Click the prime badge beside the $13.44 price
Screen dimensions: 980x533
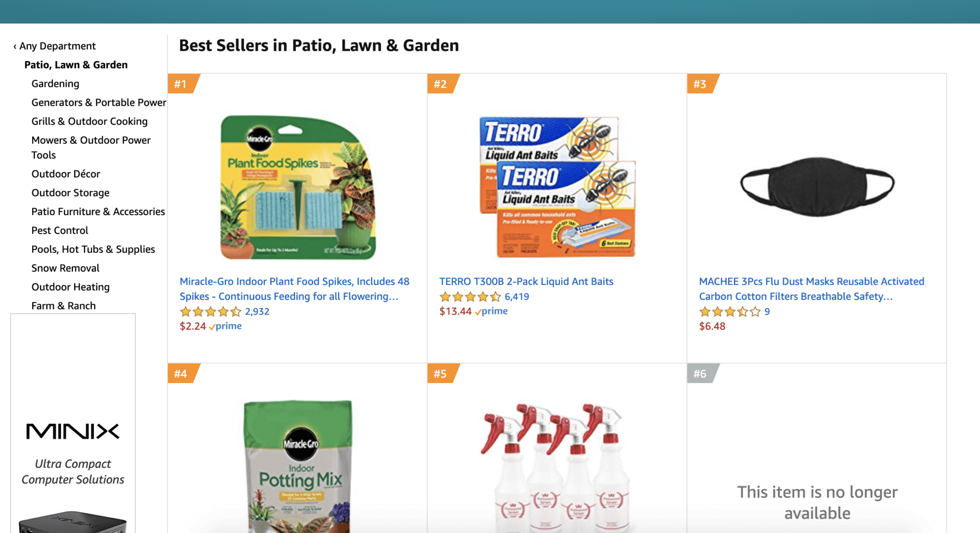(492, 311)
